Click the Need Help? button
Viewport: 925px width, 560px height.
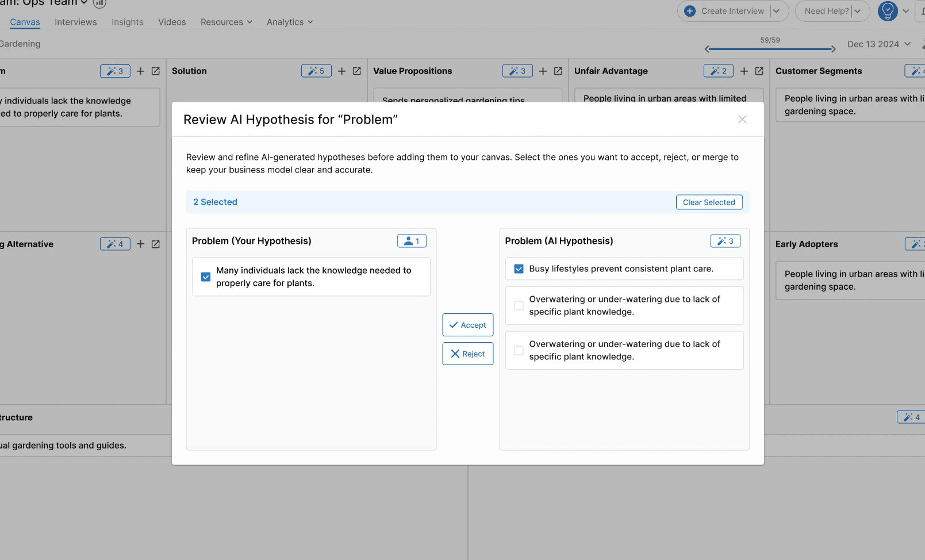point(826,11)
